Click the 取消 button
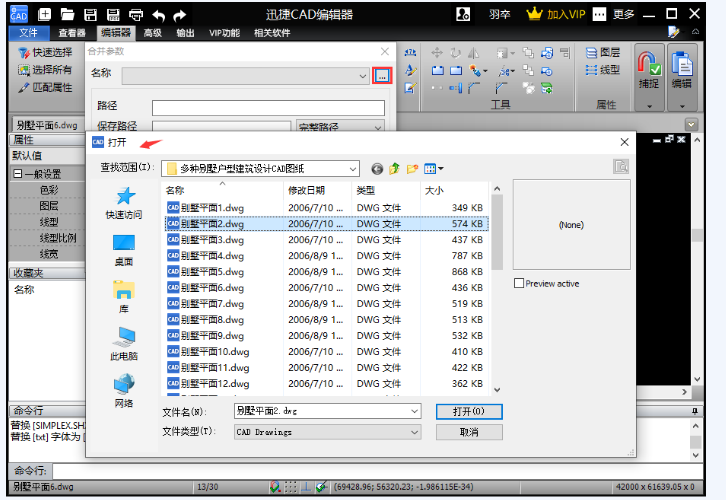 [x=469, y=432]
